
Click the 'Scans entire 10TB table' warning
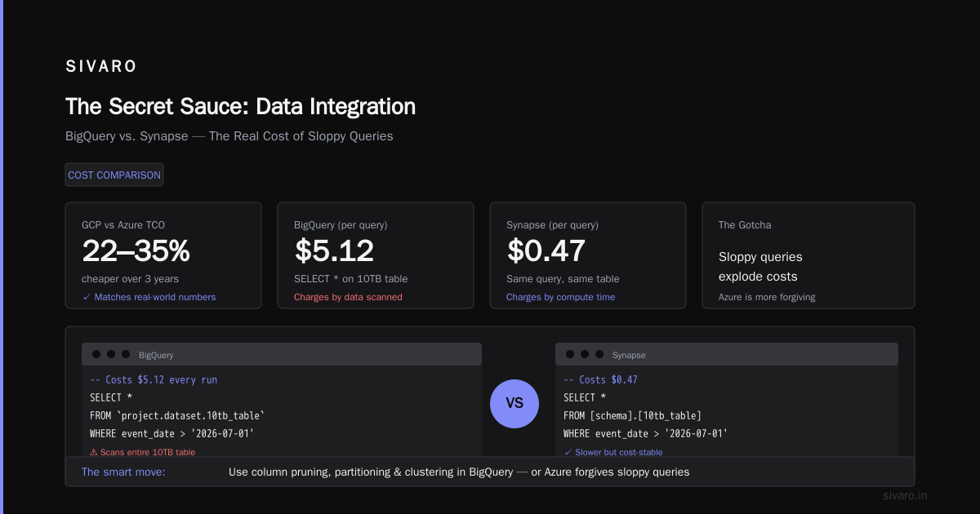[x=142, y=452]
